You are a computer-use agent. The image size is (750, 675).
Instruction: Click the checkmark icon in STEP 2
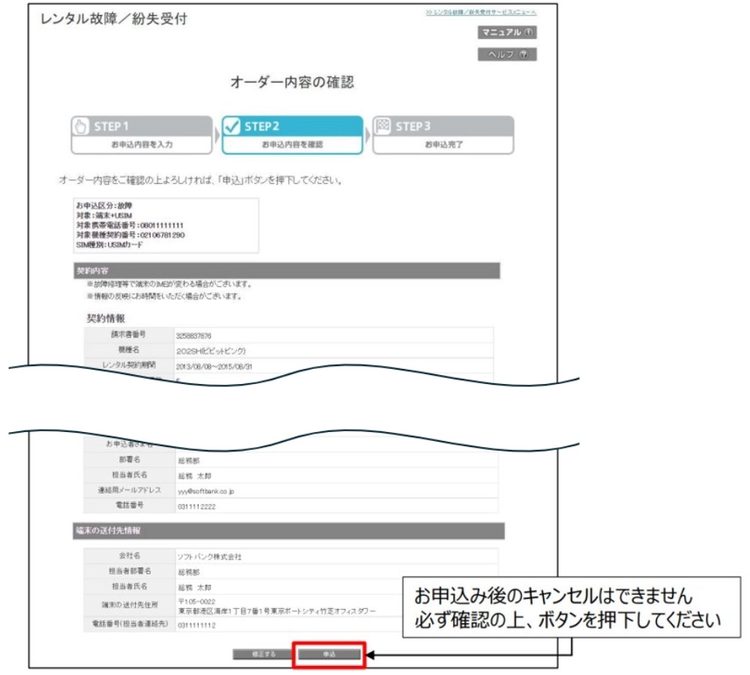pyautogui.click(x=232, y=126)
